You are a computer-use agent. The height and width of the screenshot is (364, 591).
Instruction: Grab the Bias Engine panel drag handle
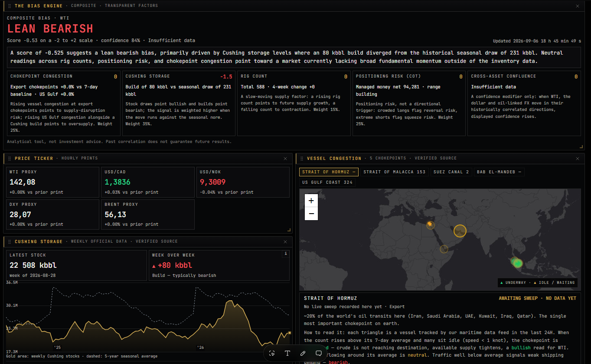click(10, 6)
